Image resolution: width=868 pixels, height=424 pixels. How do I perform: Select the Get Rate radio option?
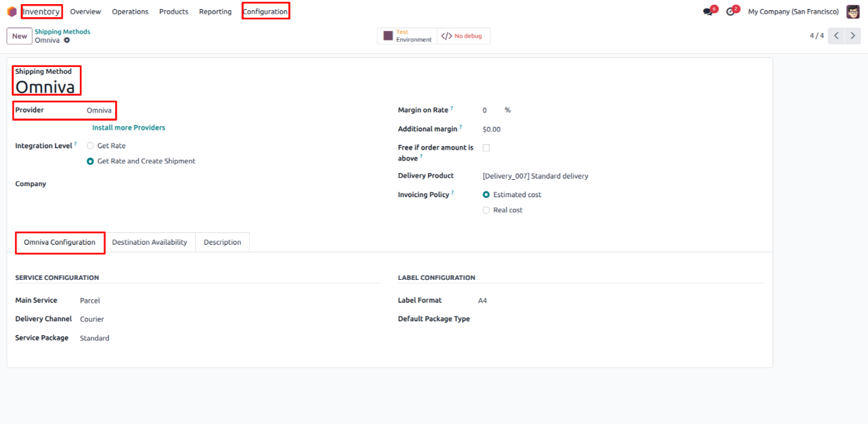[x=90, y=146]
